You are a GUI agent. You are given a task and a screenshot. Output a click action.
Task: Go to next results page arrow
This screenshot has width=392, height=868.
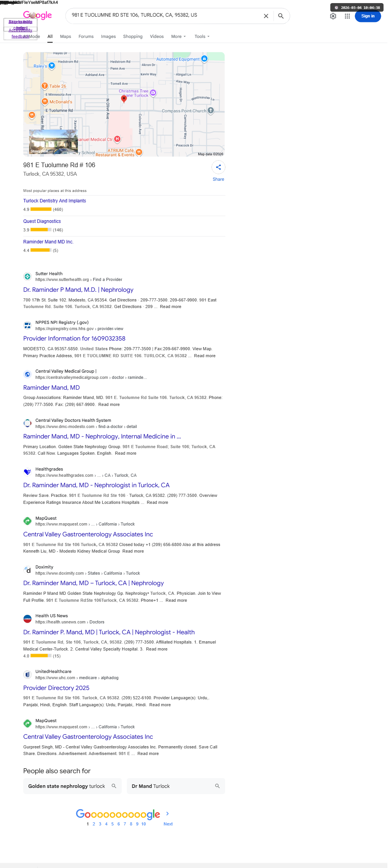coord(167,813)
